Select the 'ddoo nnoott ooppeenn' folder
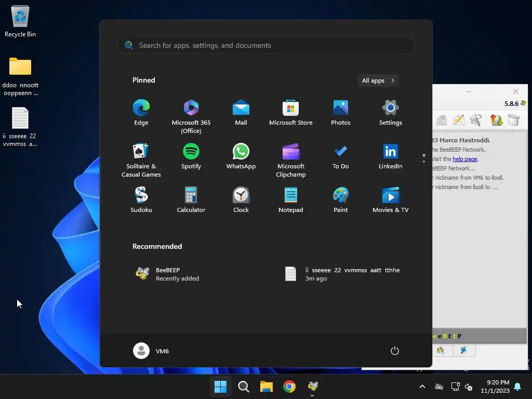This screenshot has height=399, width=532. [x=20, y=76]
